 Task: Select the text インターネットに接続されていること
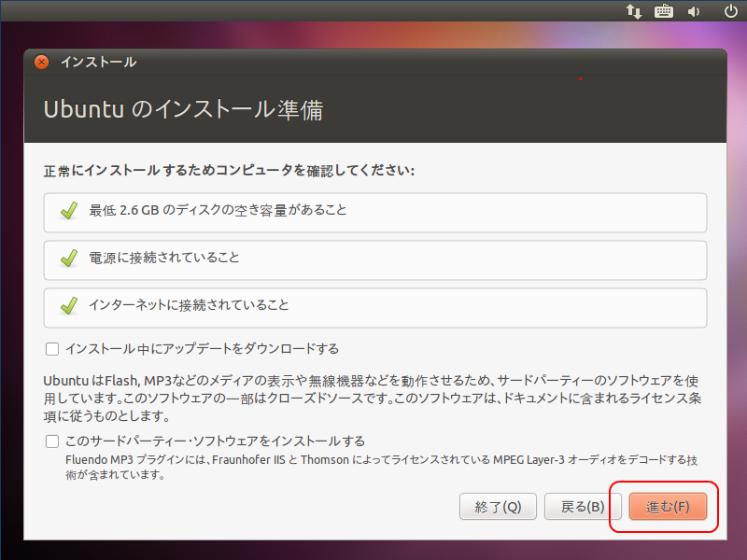(189, 305)
